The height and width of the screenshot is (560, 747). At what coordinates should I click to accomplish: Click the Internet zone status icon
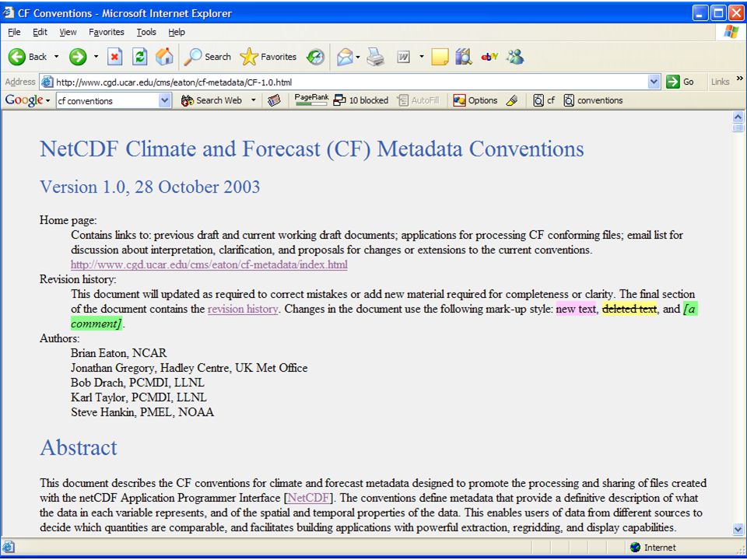635,548
